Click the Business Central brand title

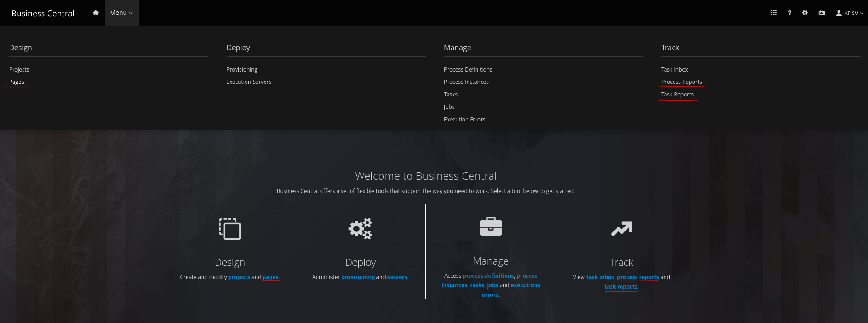click(x=43, y=13)
